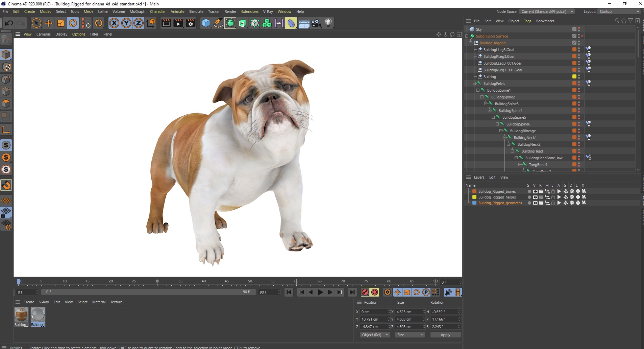Collapse BulldogSpine3 joint branch
The height and width of the screenshot is (349, 644).
486,104
